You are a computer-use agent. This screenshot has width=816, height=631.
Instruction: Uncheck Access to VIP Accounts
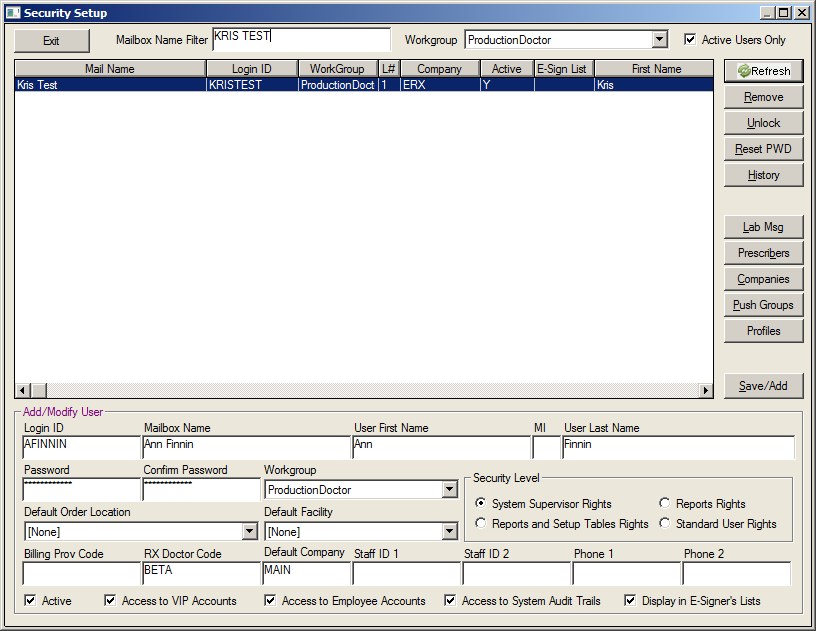[x=111, y=601]
